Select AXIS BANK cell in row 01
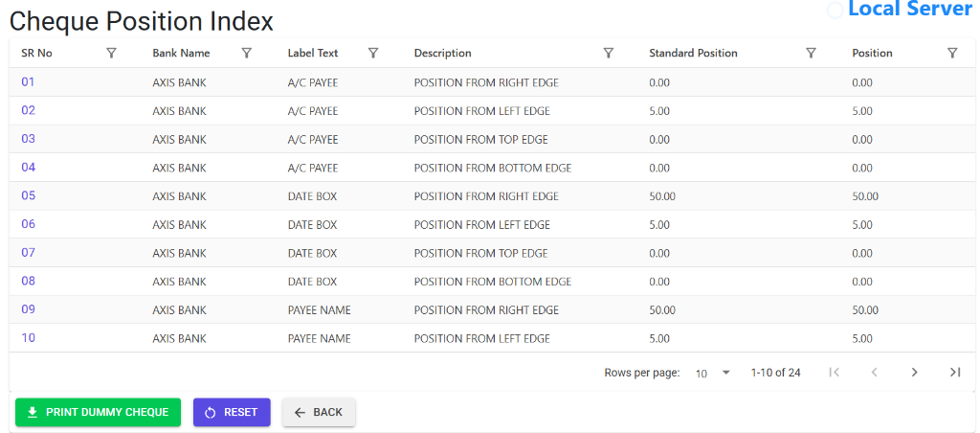The image size is (980, 433). 179,82
